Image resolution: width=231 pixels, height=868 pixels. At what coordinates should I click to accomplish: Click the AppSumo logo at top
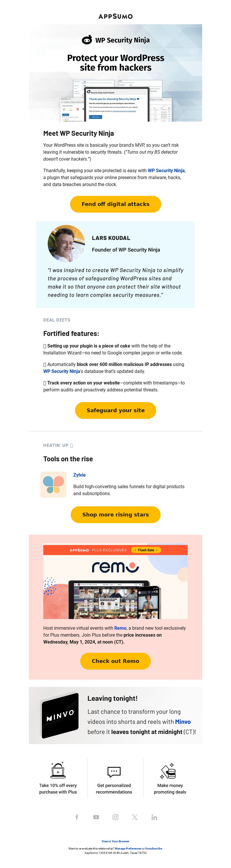coord(115,16)
